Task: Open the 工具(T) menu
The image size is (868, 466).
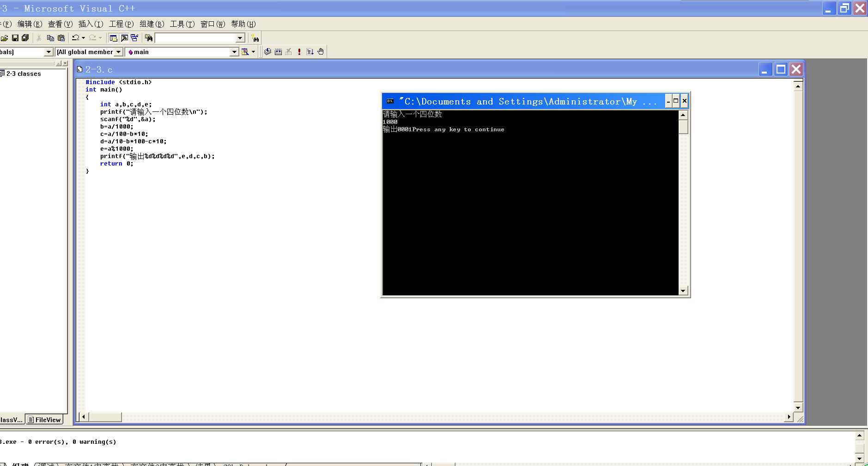Action: point(182,24)
